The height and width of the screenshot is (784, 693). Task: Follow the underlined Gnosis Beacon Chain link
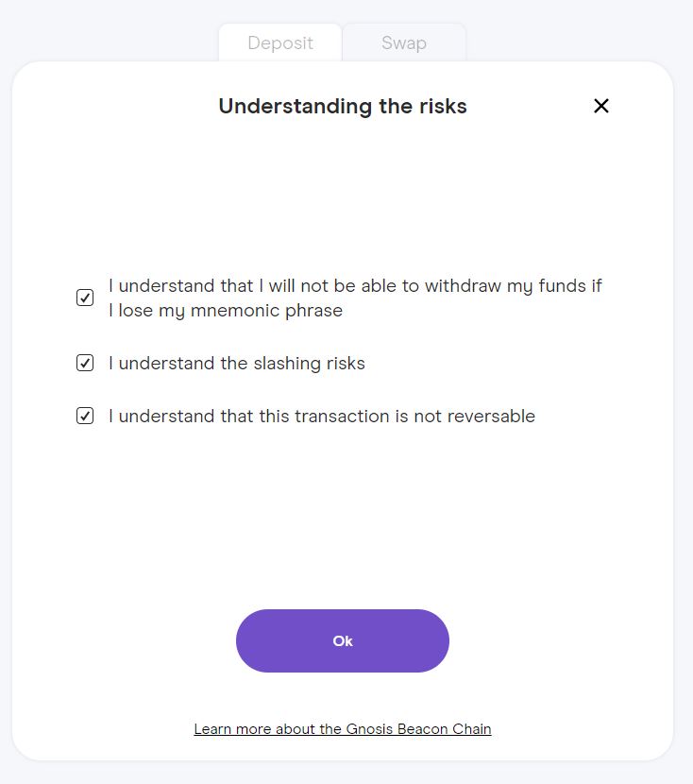tap(343, 729)
